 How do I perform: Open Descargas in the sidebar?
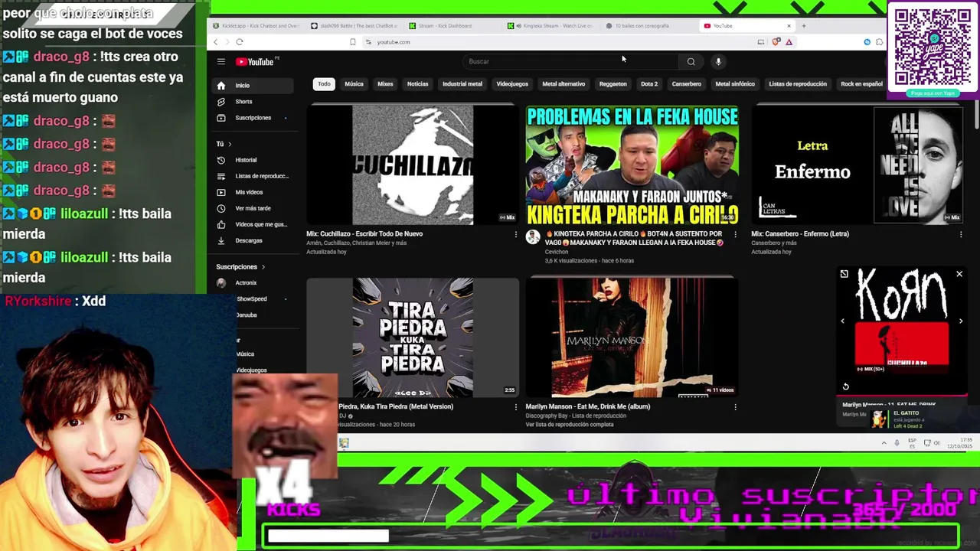point(251,240)
